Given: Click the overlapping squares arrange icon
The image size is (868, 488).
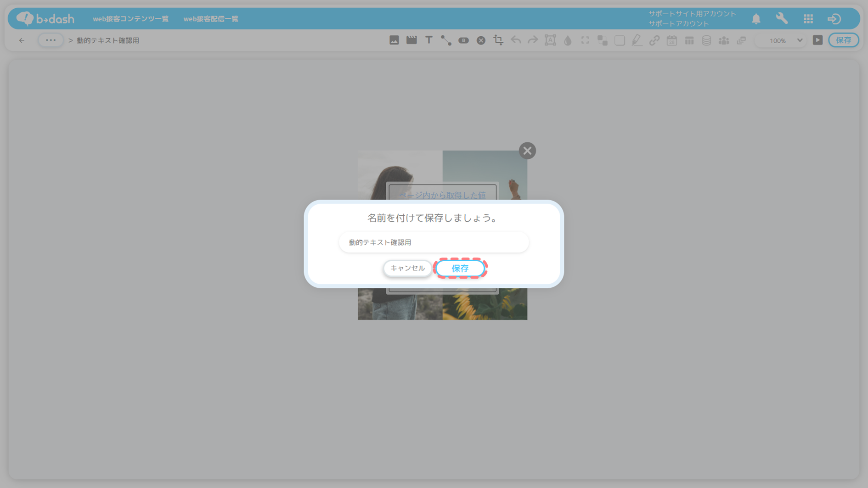Looking at the screenshot, I should [603, 40].
